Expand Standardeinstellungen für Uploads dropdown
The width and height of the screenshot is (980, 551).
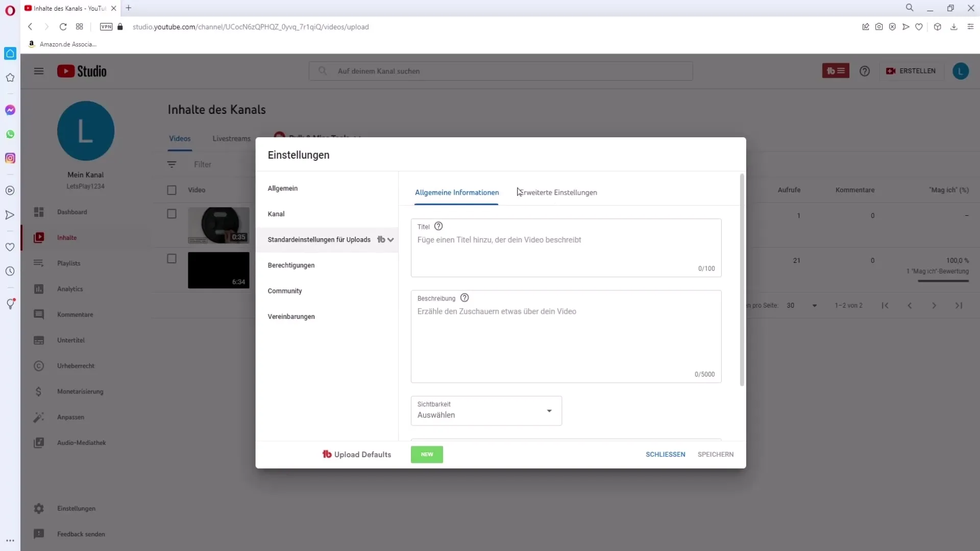click(x=391, y=239)
